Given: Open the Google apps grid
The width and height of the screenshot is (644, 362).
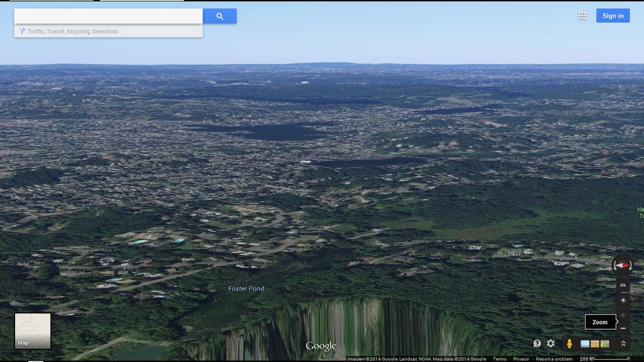Looking at the screenshot, I should point(582,16).
